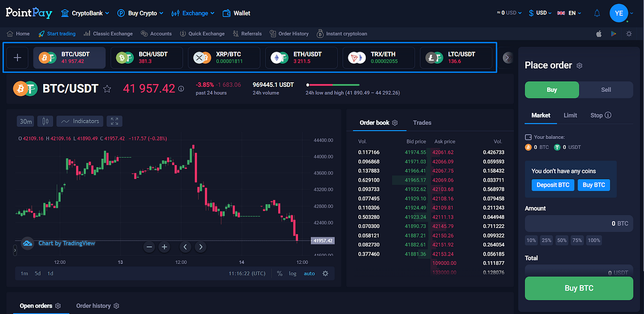The height and width of the screenshot is (314, 644).
Task: Select the Limit order tab
Action: pos(570,115)
